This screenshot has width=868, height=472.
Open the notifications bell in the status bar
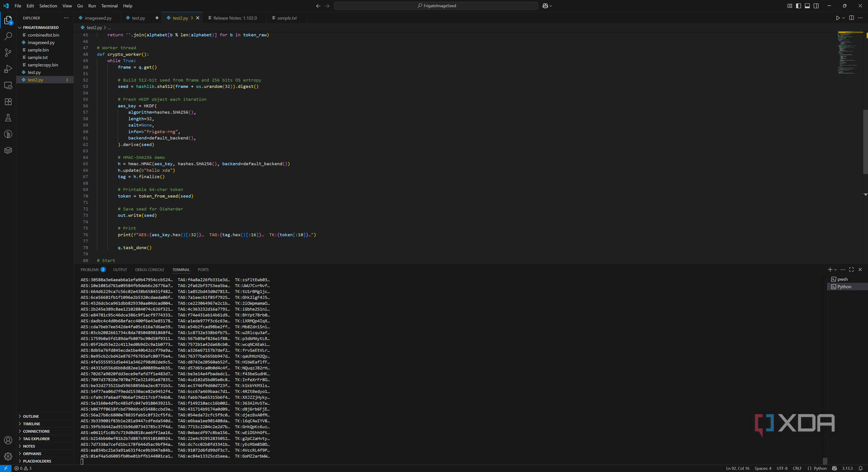point(861,468)
